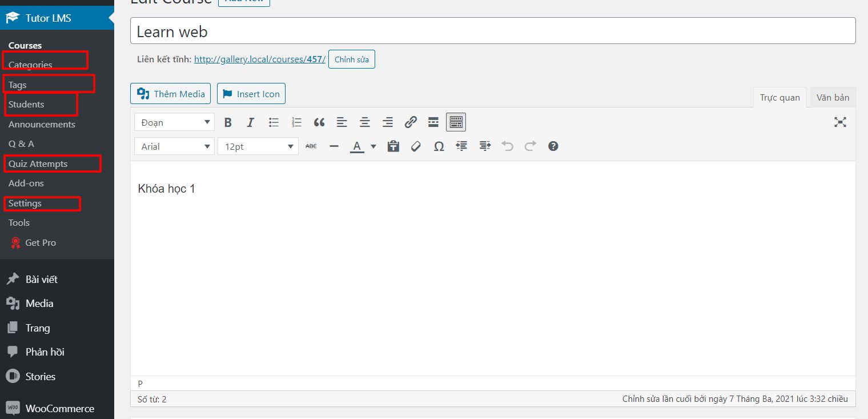Apply italic formatting to text
Image resolution: width=868 pixels, height=419 pixels.
pos(250,122)
